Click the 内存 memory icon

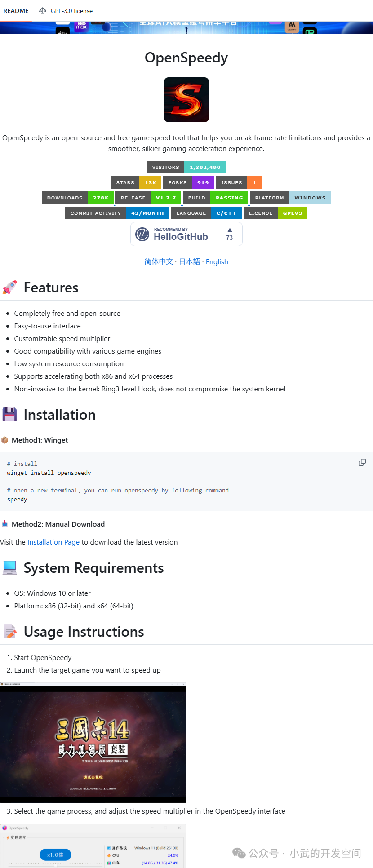(109, 863)
